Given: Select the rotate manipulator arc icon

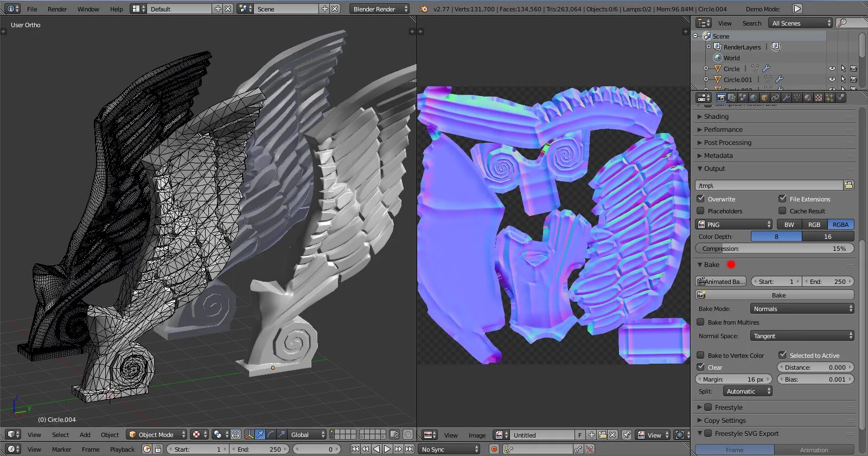Looking at the screenshot, I should pos(271,434).
